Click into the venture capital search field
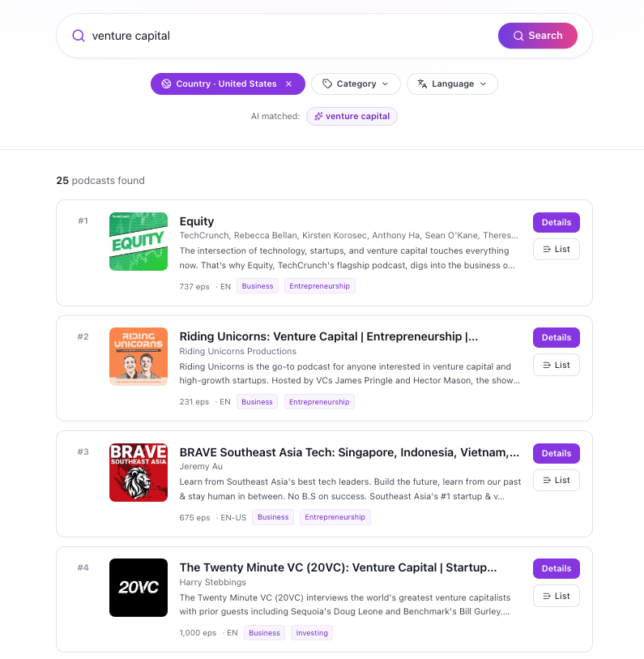The image size is (644, 659). [x=284, y=36]
